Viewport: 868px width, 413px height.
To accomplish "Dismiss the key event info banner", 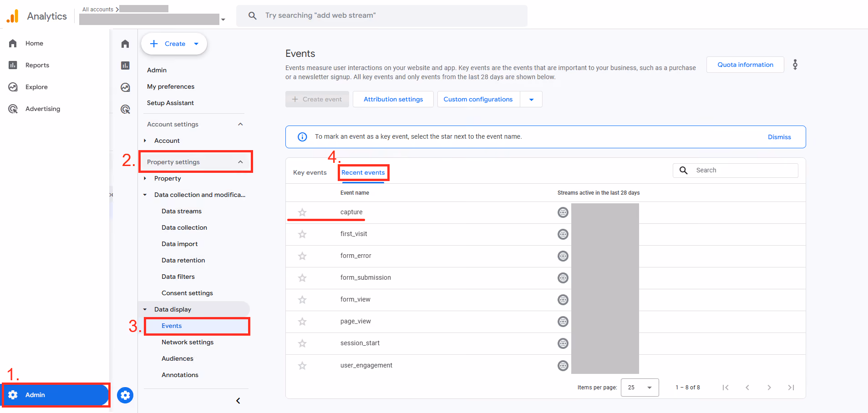I will pyautogui.click(x=779, y=137).
